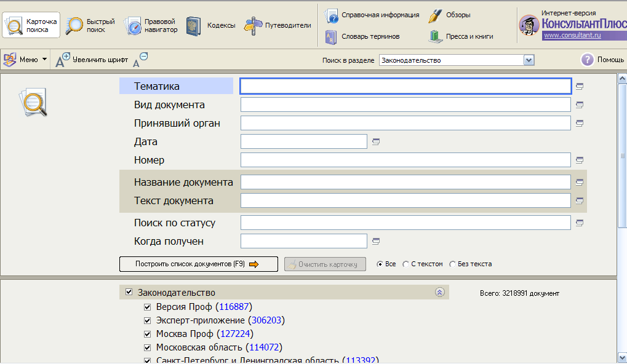627x364 pixels.
Task: Click the Текст документа input field
Action: click(405, 200)
